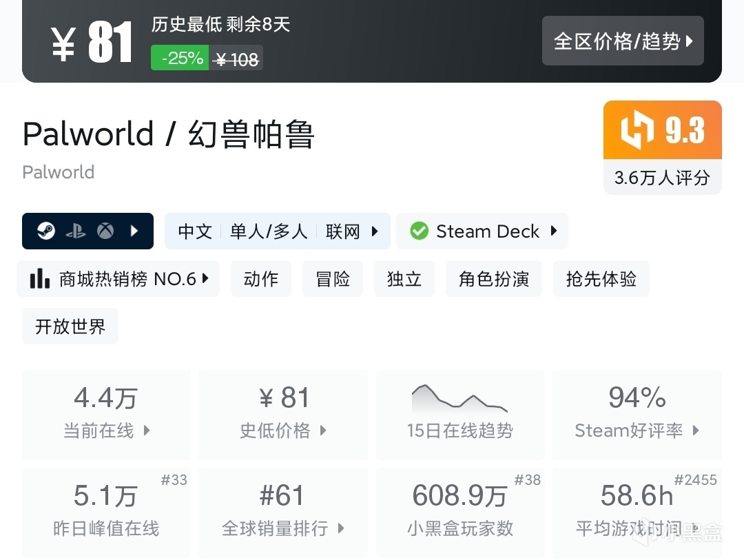
Task: Click 3.6万人评分 rating count
Action: [x=663, y=178]
